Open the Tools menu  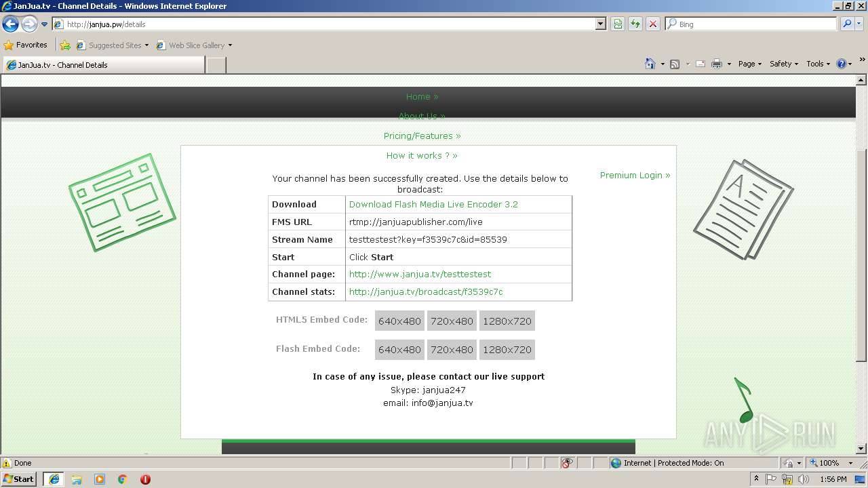[818, 64]
